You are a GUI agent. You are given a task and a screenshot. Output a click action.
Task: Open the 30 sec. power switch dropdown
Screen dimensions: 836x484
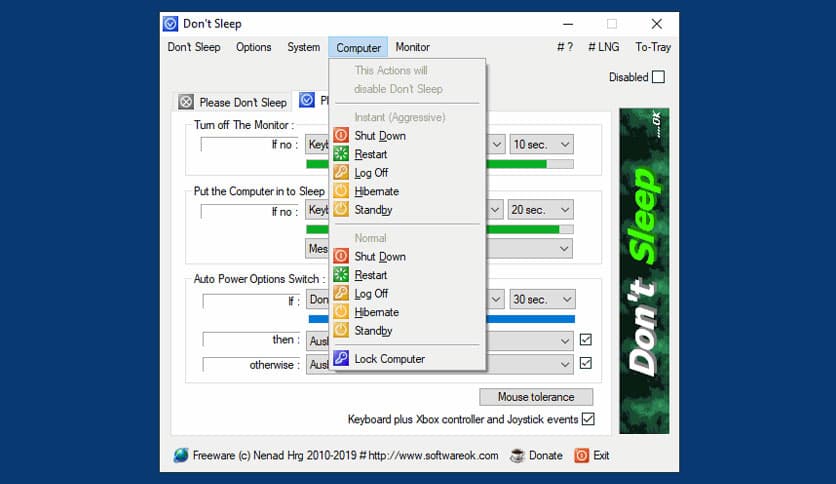pos(542,300)
